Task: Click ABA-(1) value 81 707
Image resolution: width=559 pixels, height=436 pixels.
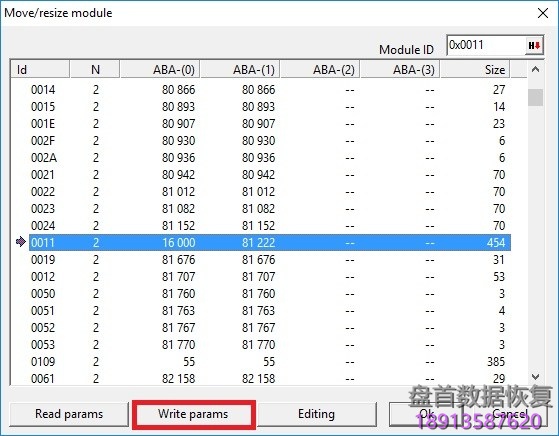Action: tap(258, 277)
